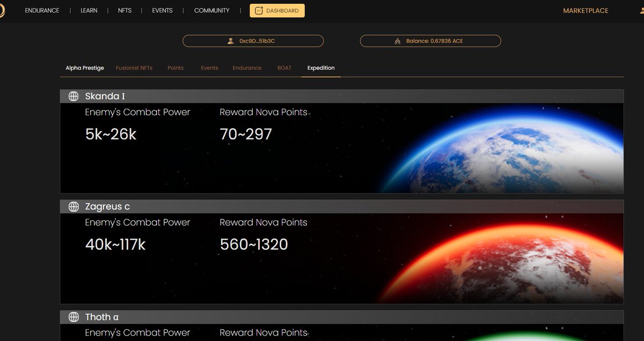Click Skanda I reward value 70~297
The image size is (644, 341).
point(246,134)
